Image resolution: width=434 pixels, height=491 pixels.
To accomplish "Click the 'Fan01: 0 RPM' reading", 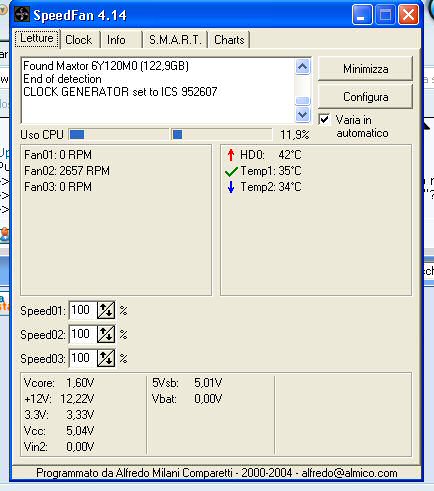I will (58, 155).
